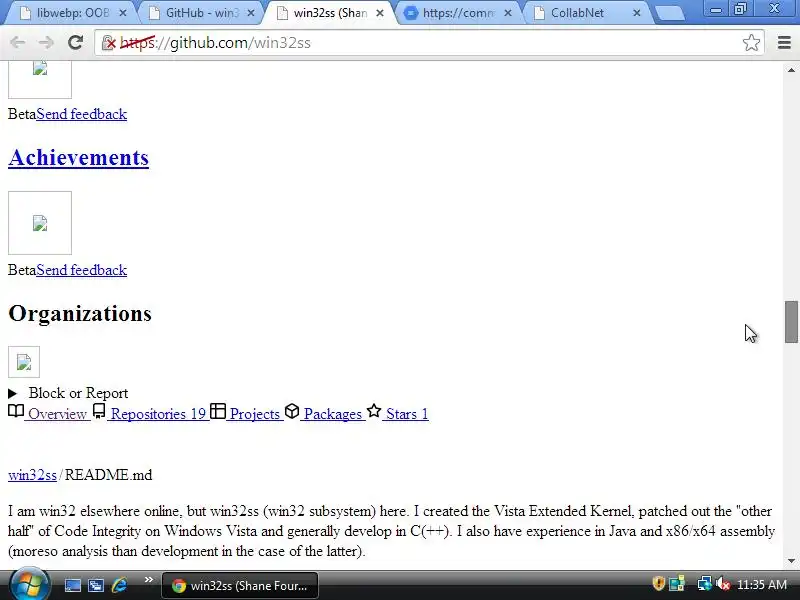
Task: Open the Windows Start orb
Action: point(29,585)
